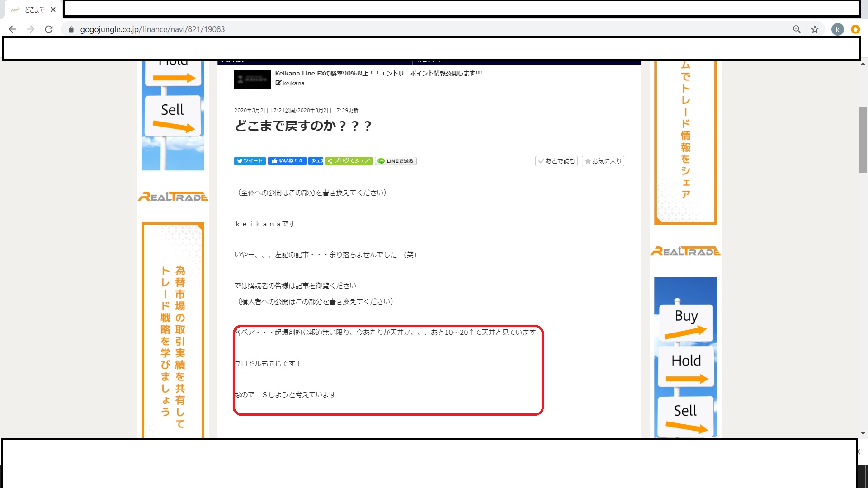
Task: Open the Chrome profile avatar
Action: pos(837,29)
